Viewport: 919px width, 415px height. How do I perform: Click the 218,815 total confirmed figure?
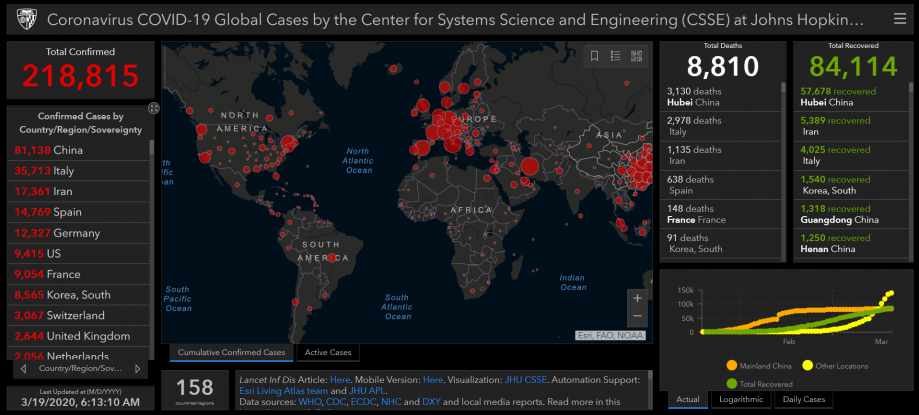81,75
